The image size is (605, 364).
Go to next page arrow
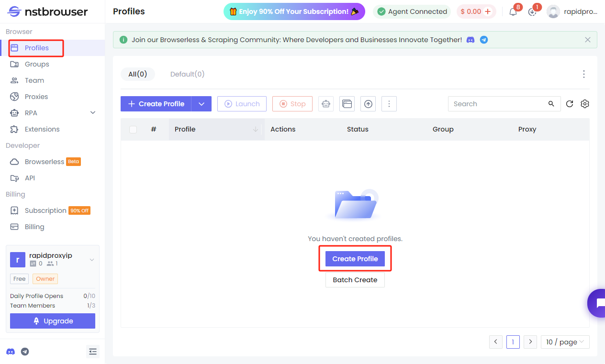pos(530,342)
